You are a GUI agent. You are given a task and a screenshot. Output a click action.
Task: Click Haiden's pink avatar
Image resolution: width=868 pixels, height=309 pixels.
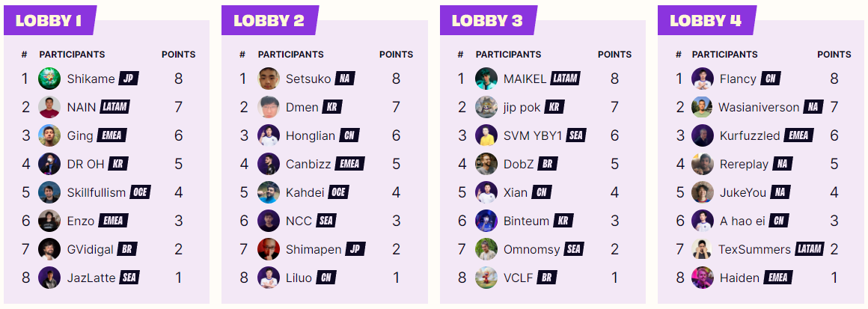703,278
